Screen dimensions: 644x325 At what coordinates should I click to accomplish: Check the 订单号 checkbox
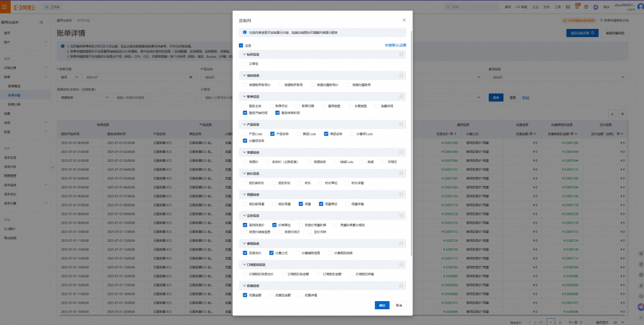click(x=245, y=64)
